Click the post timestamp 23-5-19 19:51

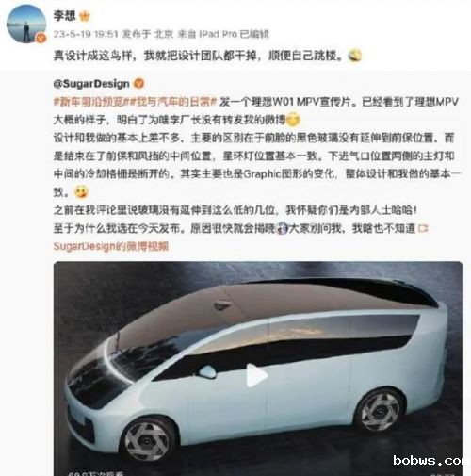(86, 34)
